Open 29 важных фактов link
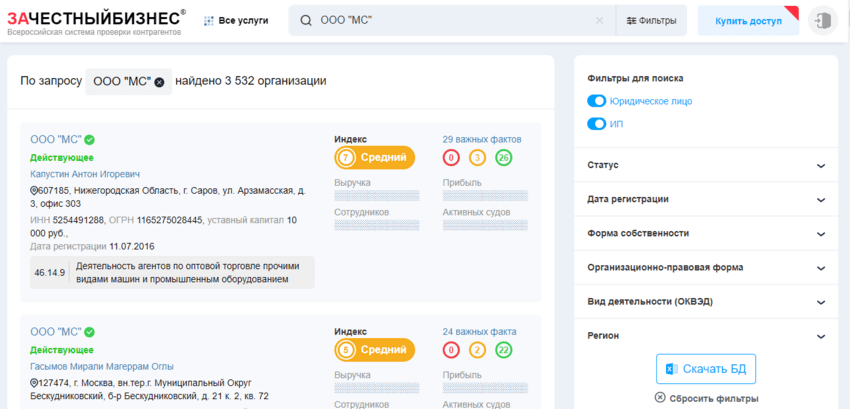Image resolution: width=850 pixels, height=409 pixels. click(482, 139)
